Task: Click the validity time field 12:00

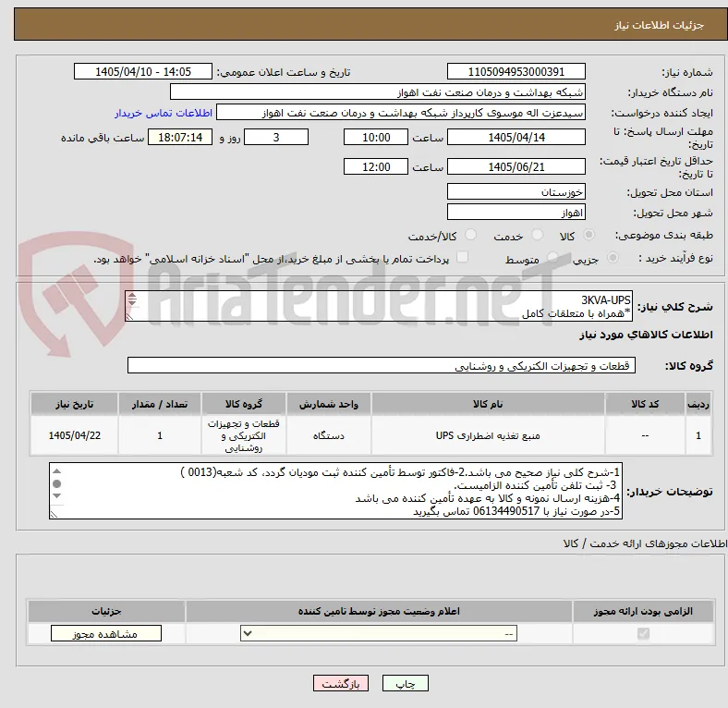Action: click(x=376, y=166)
